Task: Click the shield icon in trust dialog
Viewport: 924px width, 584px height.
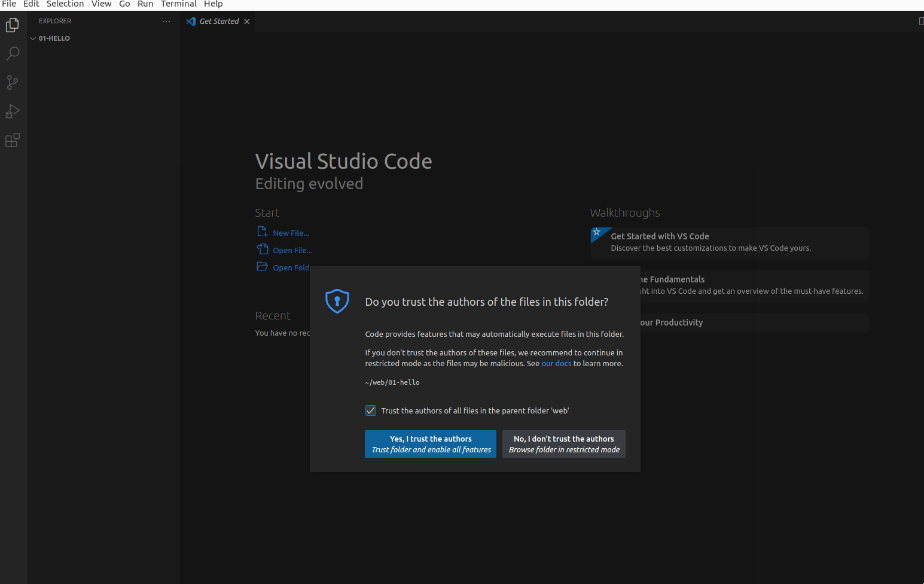Action: click(x=337, y=301)
